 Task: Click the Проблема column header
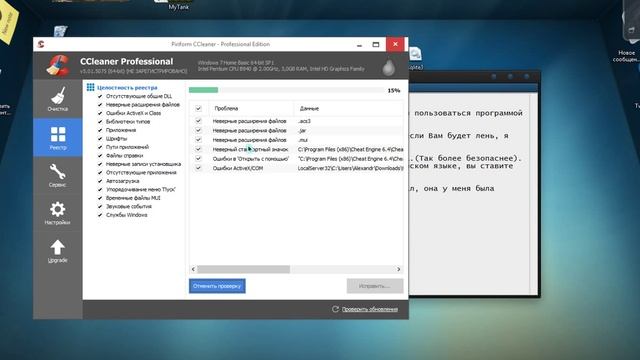[x=250, y=108]
